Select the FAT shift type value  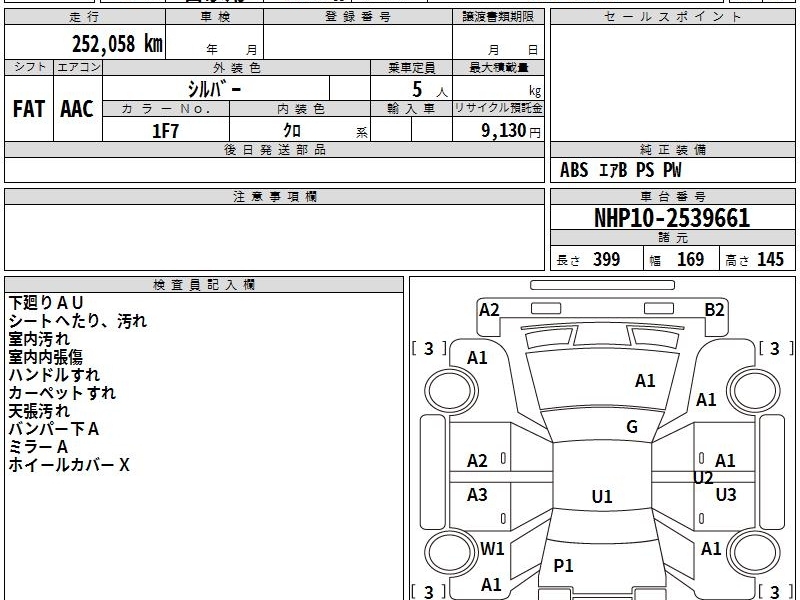click(29, 109)
